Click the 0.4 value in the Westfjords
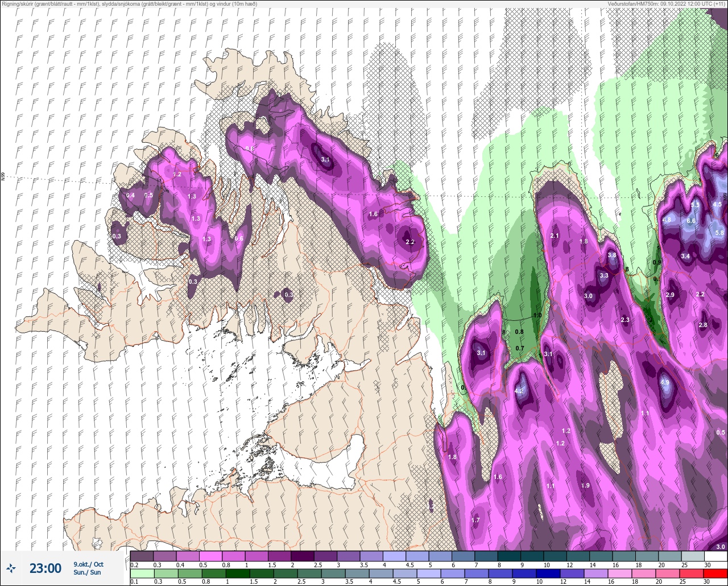The image size is (728, 586). pos(131,195)
